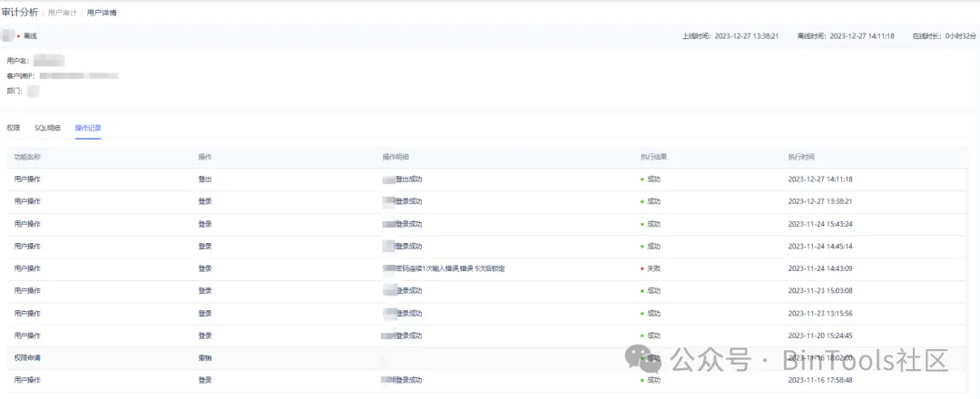Click green dot in 2023-11-16 17:58:48 row
980x399 pixels.
pos(642,380)
